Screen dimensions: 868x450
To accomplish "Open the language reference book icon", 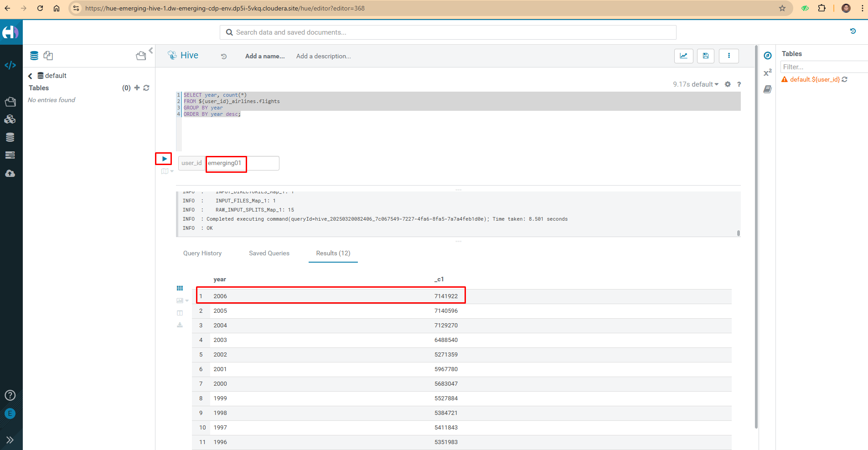I will [768, 89].
